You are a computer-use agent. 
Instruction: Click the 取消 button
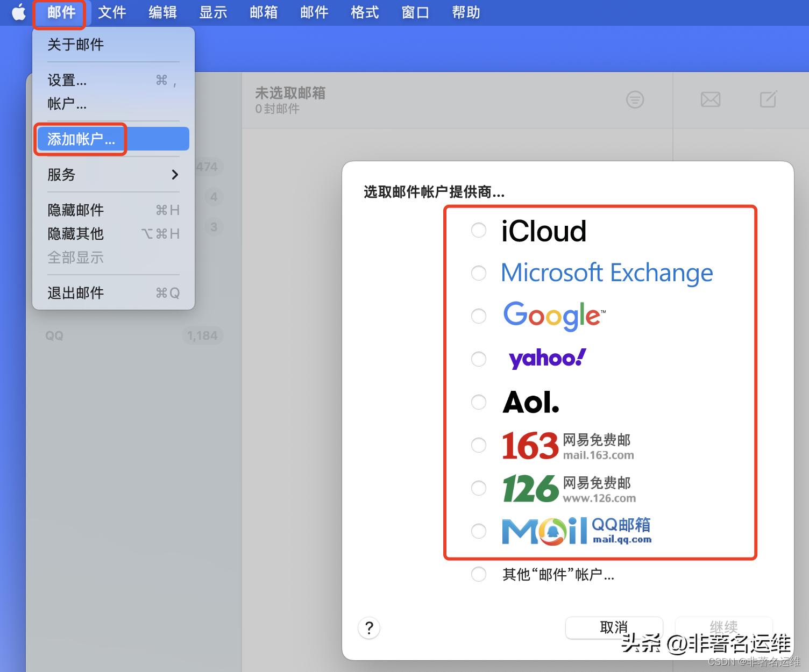coord(613,627)
